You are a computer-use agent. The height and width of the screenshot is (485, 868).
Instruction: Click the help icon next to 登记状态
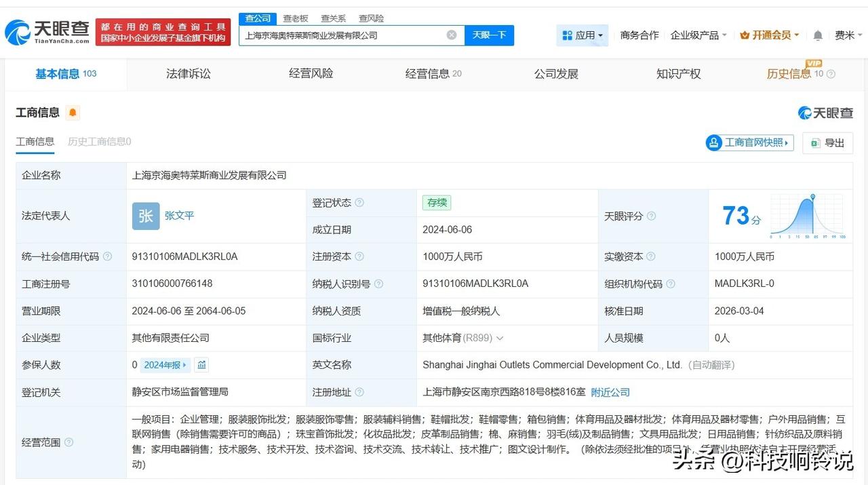click(359, 203)
